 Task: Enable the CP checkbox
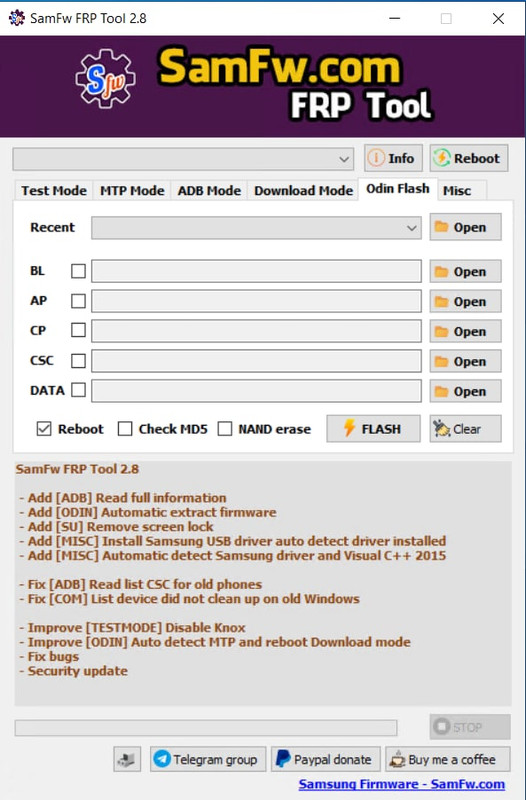click(78, 330)
